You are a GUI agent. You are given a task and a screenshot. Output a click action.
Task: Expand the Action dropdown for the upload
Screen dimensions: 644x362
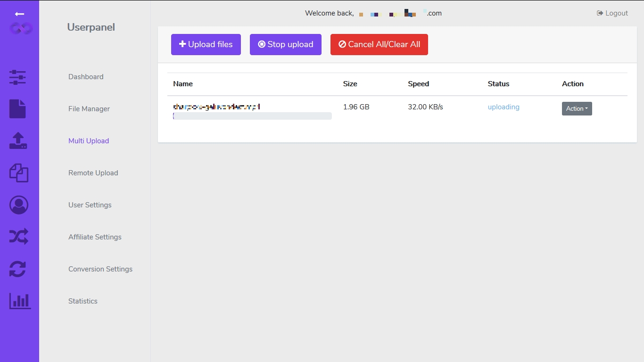coord(577,108)
